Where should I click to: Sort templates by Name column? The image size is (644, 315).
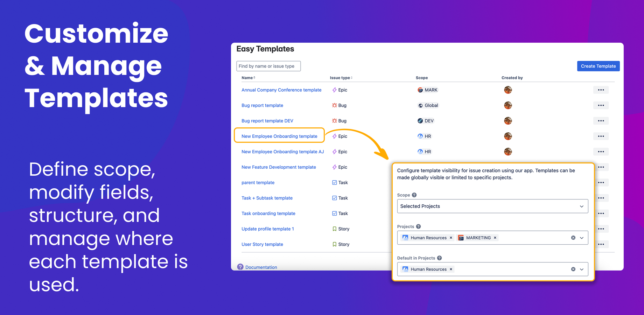tap(248, 78)
